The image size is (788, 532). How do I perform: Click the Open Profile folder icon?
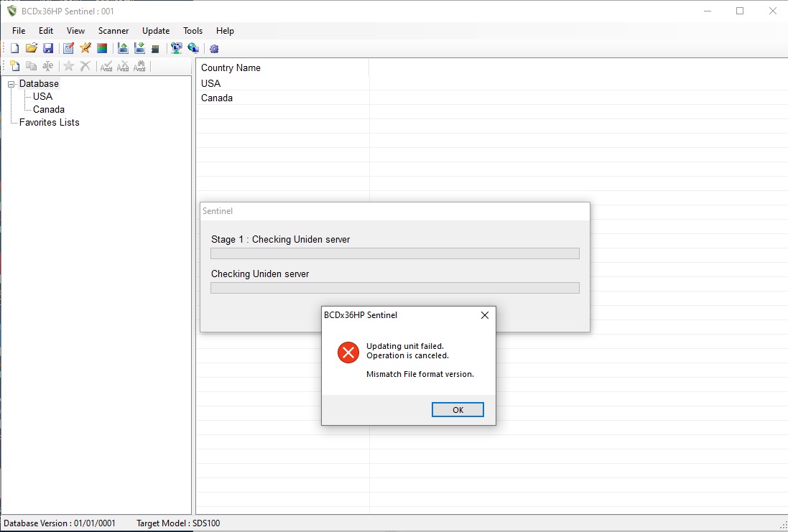click(x=32, y=48)
